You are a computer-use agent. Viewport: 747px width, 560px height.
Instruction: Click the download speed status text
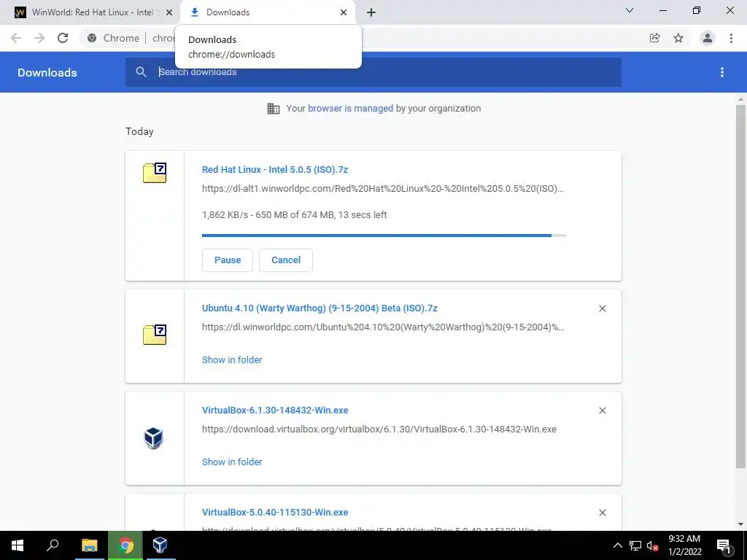point(295,215)
